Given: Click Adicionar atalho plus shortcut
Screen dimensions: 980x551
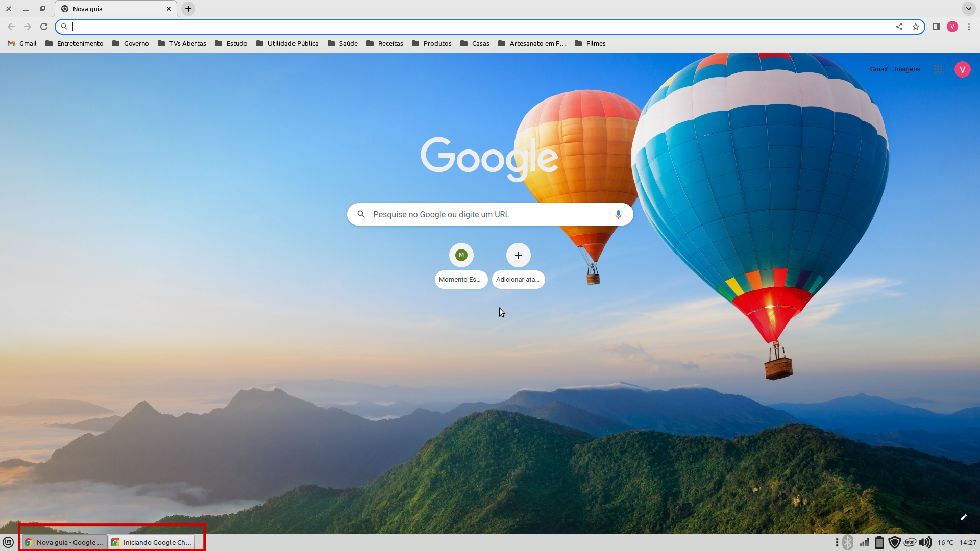Looking at the screenshot, I should point(519,265).
